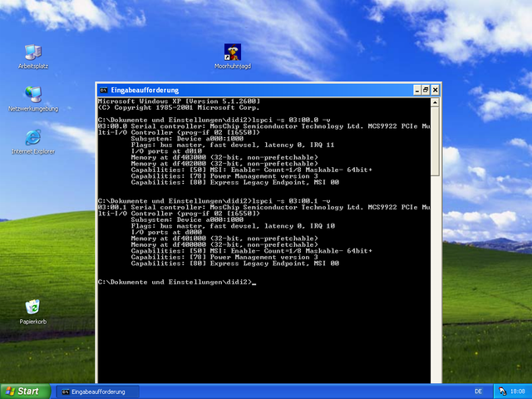
Task: Click the '(C) Copyright 1985-2001 Microsoft Corp.' line
Action: pos(179,107)
